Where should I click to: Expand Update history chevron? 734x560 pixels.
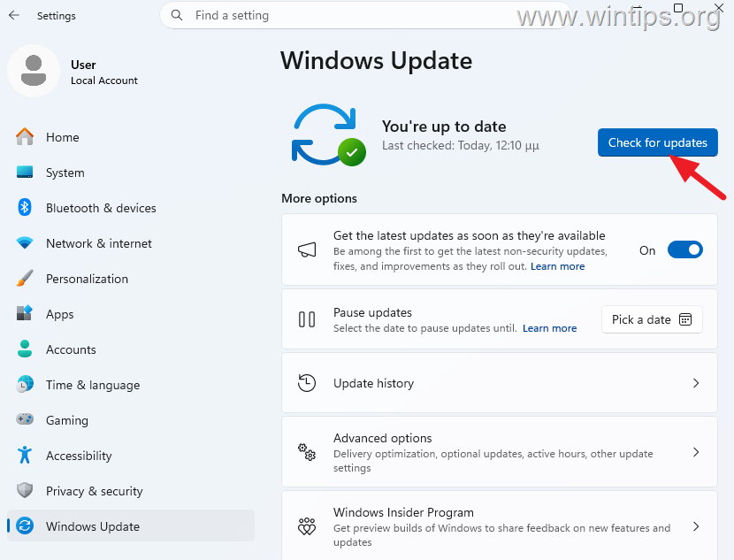point(696,383)
